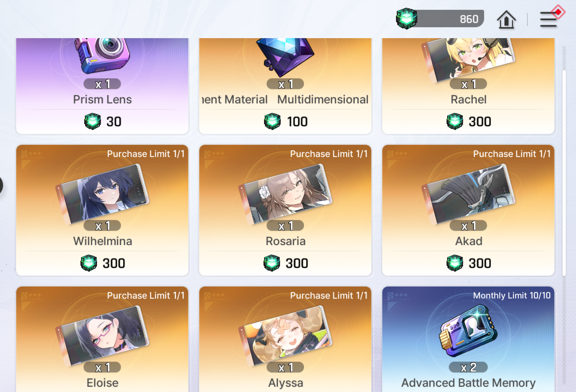Screen dimensions: 576x392
Task: Open Rosaria character ticket thumbnail
Action: 285,194
